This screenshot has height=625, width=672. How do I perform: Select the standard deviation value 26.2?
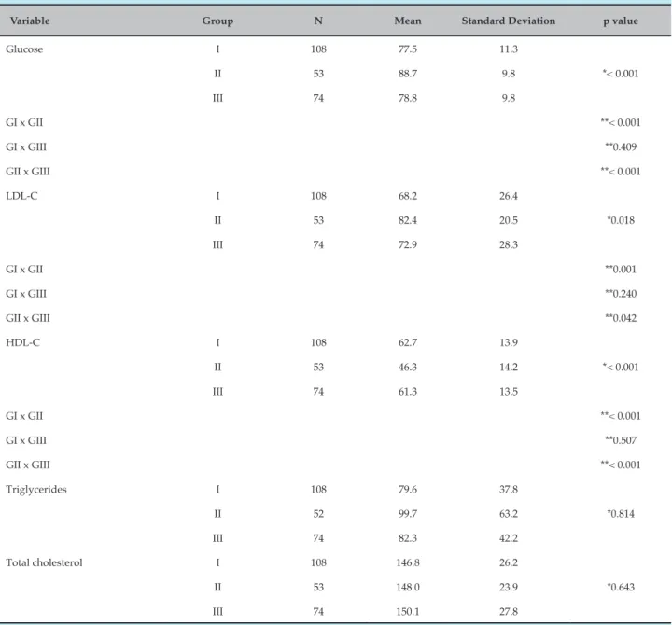point(509,562)
